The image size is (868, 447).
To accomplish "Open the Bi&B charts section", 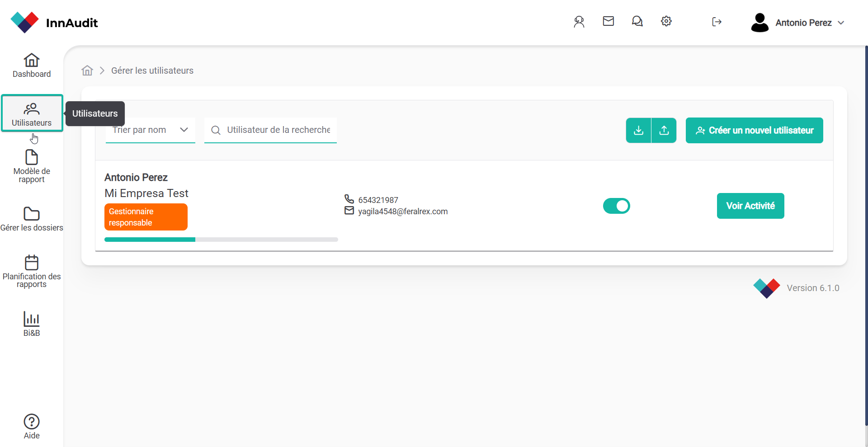I will click(x=32, y=324).
